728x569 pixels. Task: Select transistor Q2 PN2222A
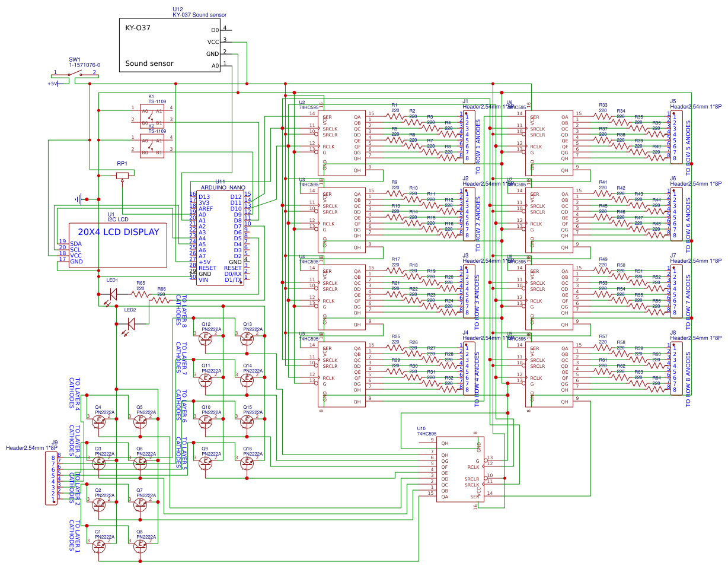[x=99, y=504]
